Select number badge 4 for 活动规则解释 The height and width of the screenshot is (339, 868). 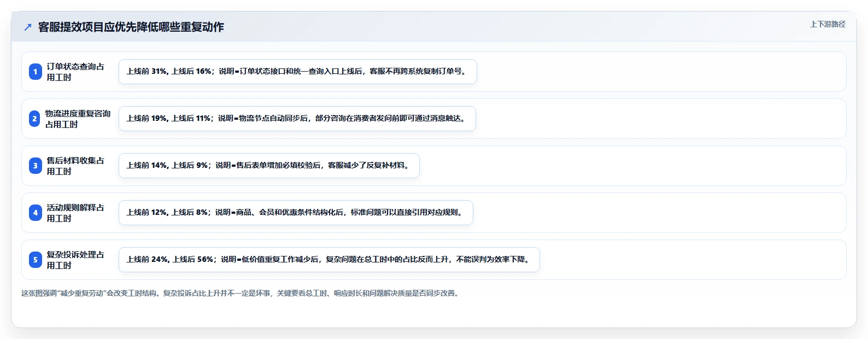tap(36, 213)
